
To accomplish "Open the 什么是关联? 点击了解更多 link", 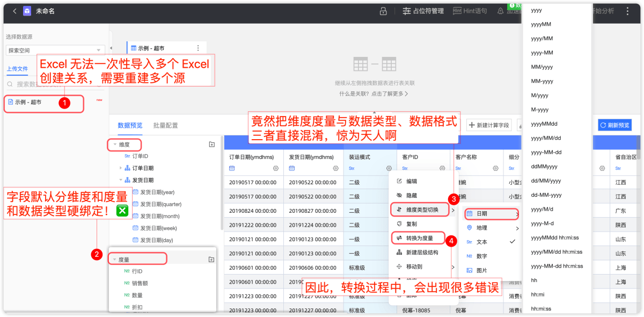I will (x=374, y=93).
